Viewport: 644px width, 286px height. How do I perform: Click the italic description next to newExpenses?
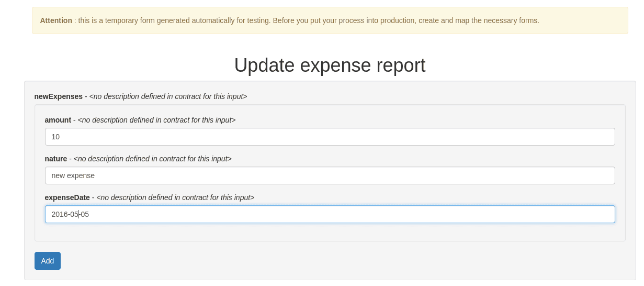[x=168, y=96]
